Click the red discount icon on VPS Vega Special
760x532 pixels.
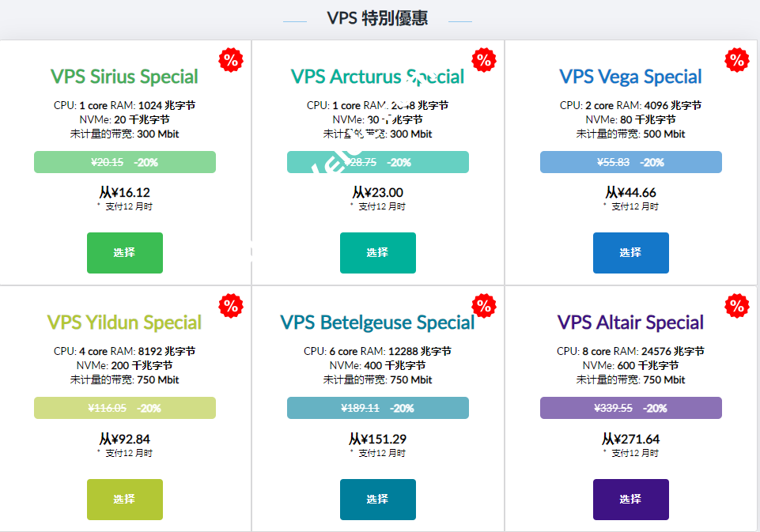(x=736, y=59)
